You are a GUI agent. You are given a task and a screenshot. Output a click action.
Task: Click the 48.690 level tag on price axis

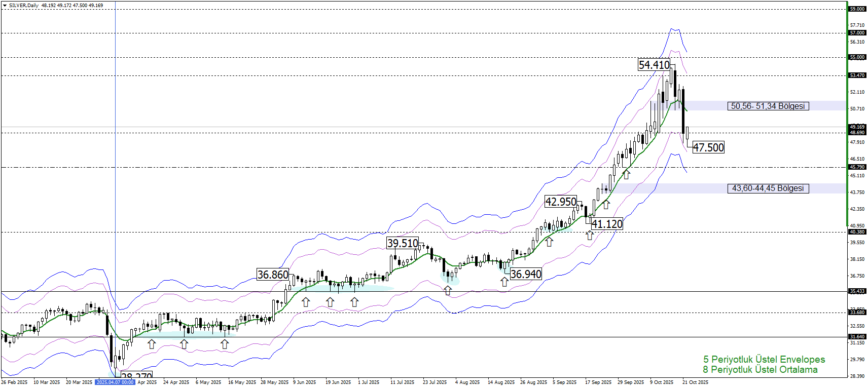coord(857,133)
